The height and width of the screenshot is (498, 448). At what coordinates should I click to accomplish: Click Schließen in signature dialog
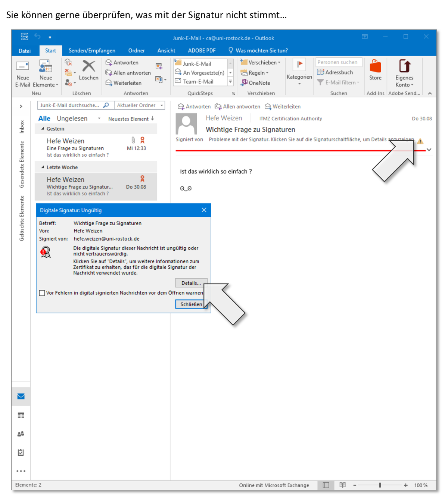pos(191,304)
